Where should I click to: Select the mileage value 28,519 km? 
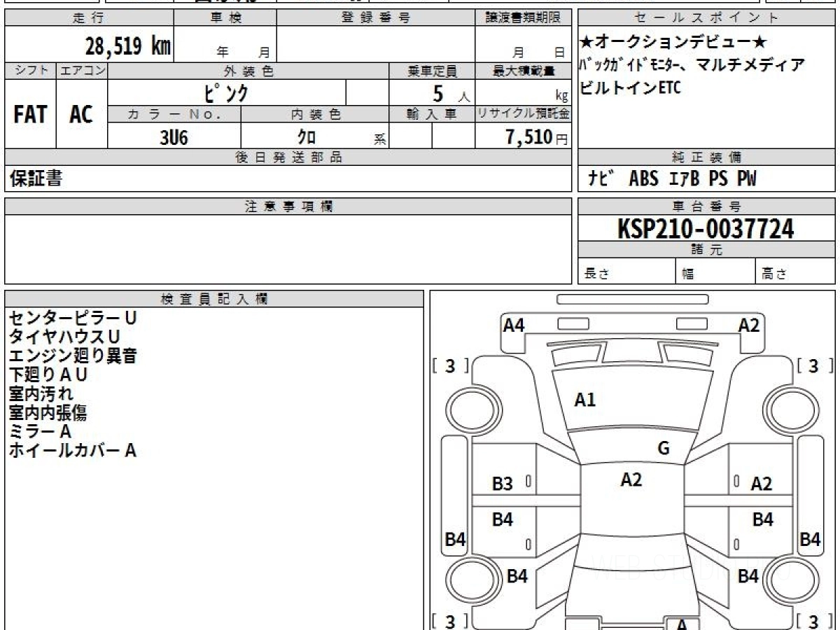click(128, 46)
